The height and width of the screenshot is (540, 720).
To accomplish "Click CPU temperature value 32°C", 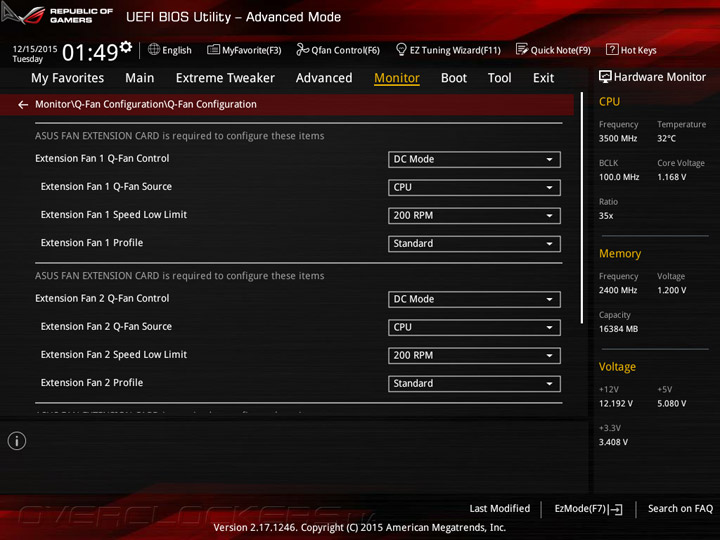I will (666, 138).
